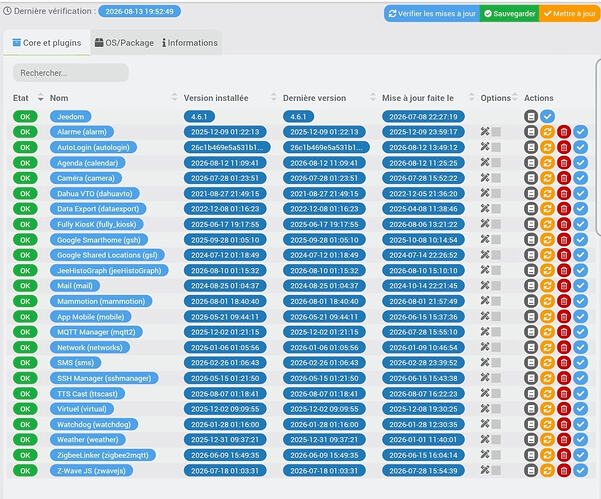This screenshot has width=601, height=499.
Task: Sort using Options column arrows
Action: pos(515,97)
